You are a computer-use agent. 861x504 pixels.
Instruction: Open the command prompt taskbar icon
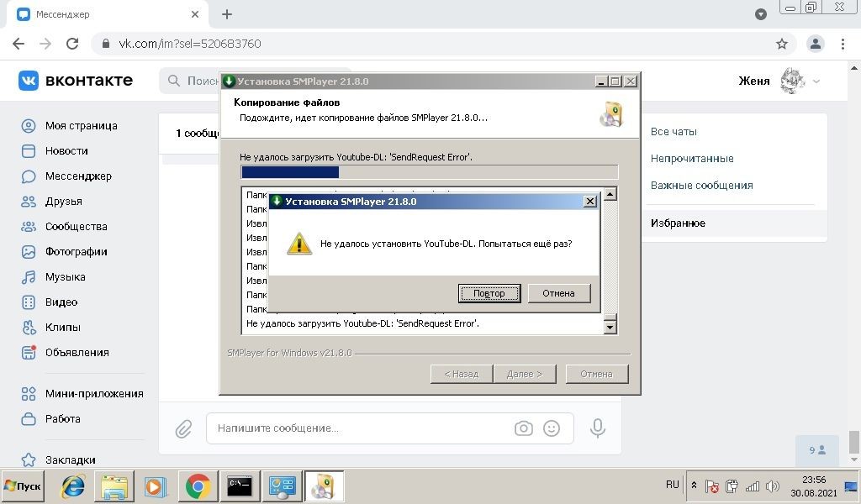click(x=240, y=486)
